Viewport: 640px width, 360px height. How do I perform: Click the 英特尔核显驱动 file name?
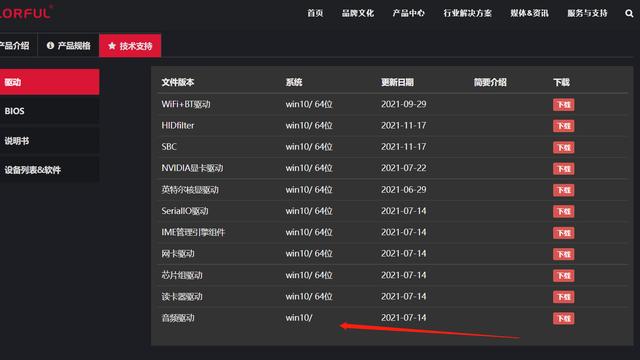pyautogui.click(x=190, y=189)
